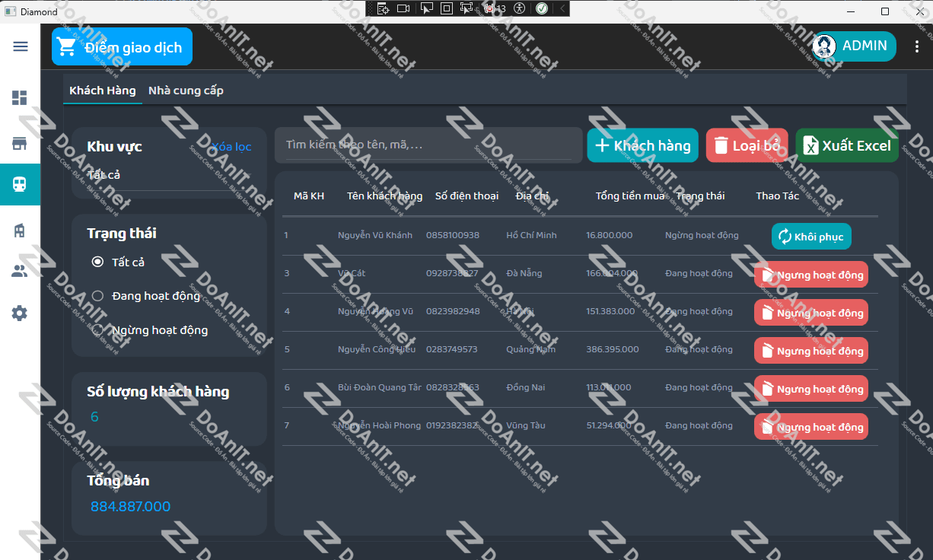Choose 'Ngừng hoạt động' radio filter
Screen dimensions: 933x560
pos(97,330)
